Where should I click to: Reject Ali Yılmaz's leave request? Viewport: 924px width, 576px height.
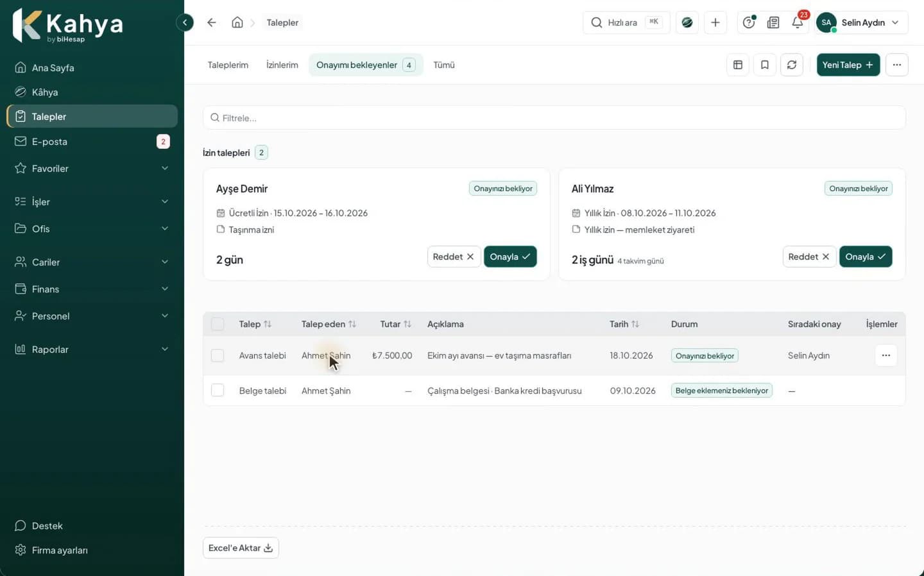coord(809,257)
